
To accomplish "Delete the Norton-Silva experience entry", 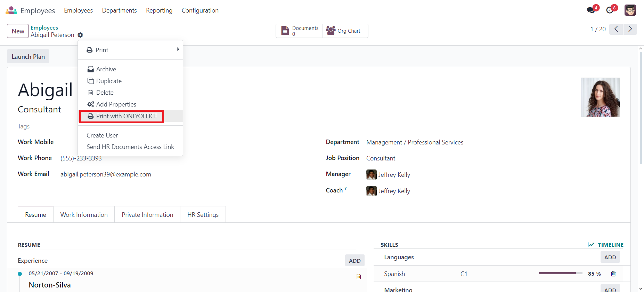I will click(359, 276).
